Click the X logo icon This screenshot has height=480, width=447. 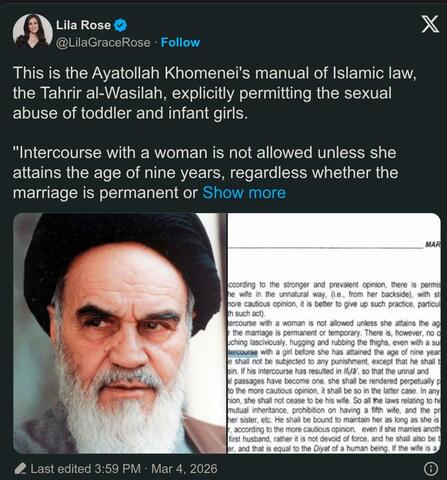430,24
